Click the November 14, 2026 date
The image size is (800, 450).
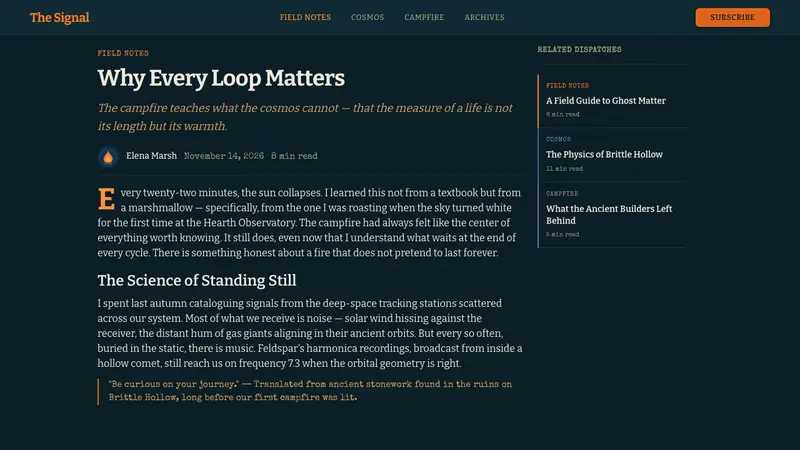point(224,156)
